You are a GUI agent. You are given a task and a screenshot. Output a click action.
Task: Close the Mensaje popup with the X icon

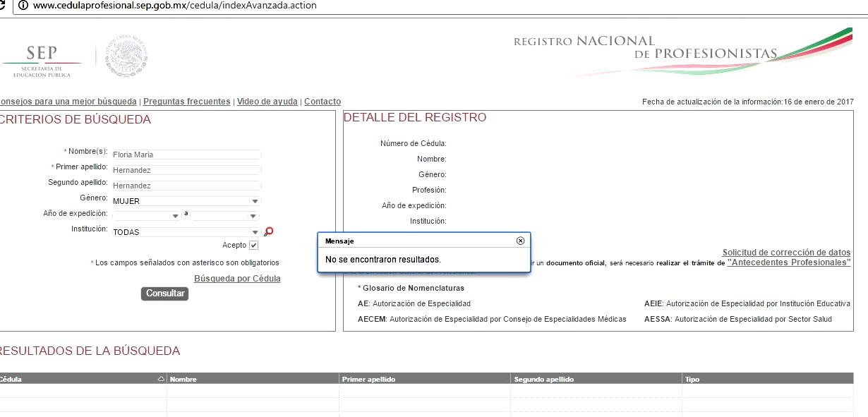tap(520, 241)
